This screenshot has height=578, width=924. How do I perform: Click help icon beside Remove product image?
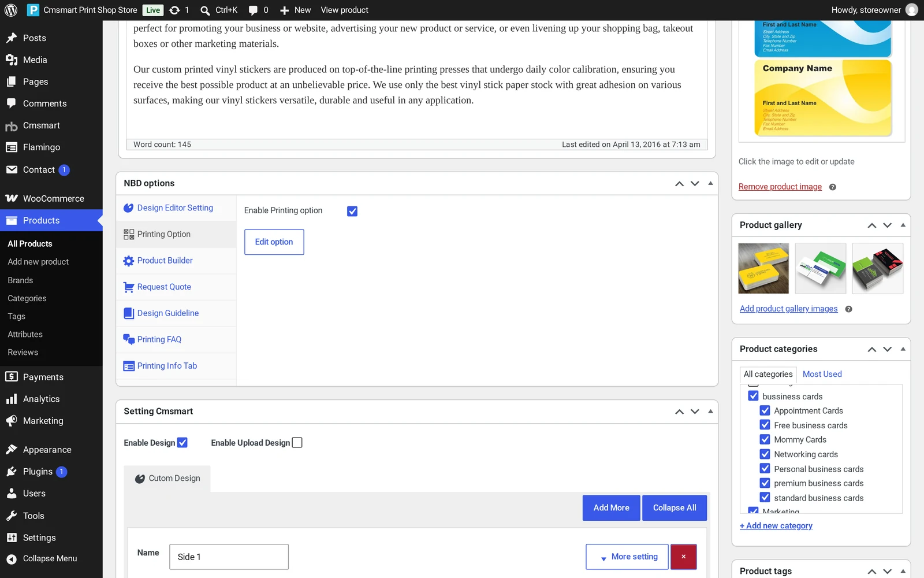(832, 187)
